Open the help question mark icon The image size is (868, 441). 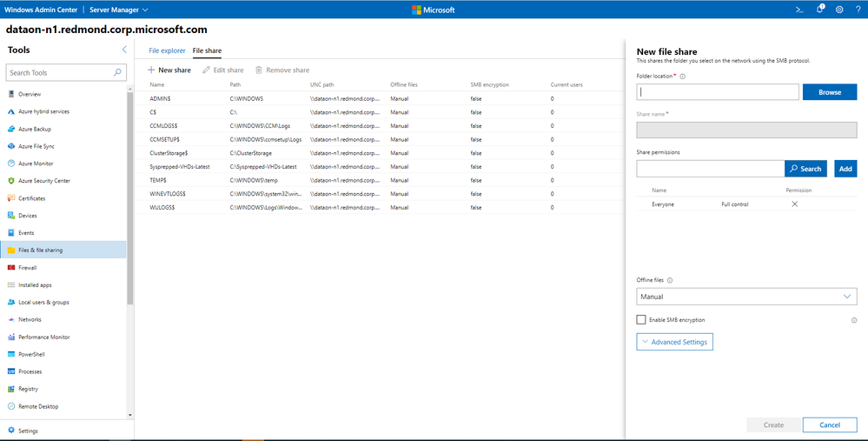(858, 10)
